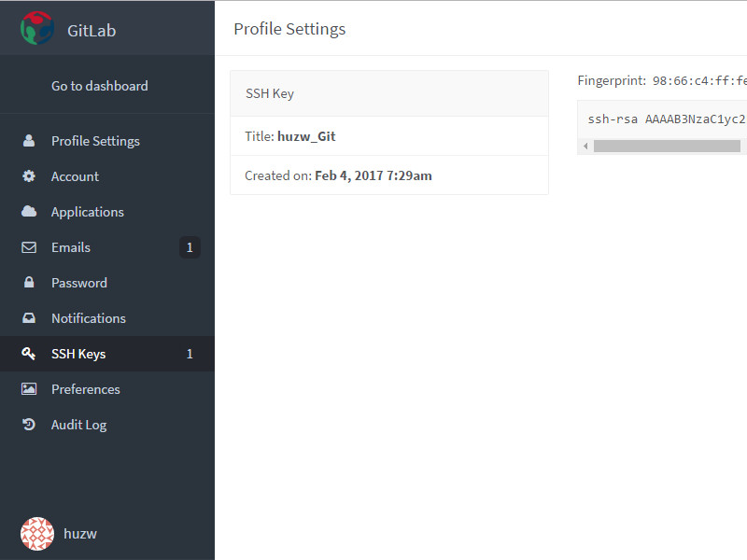
Task: Click the Profile Settings person icon
Action: [29, 141]
